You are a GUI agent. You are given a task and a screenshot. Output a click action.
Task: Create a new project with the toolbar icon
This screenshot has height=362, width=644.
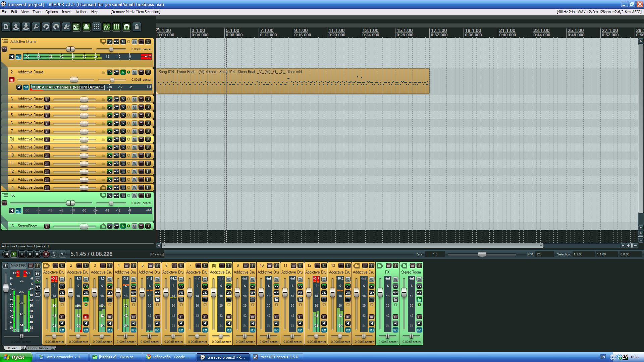coord(6,27)
